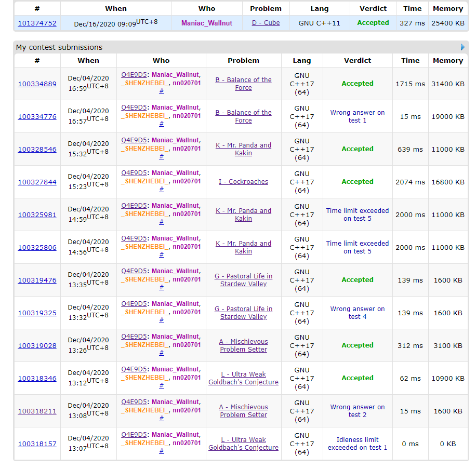476x469 pixels.
Task: Open submission 101374752
Action: click(x=37, y=23)
